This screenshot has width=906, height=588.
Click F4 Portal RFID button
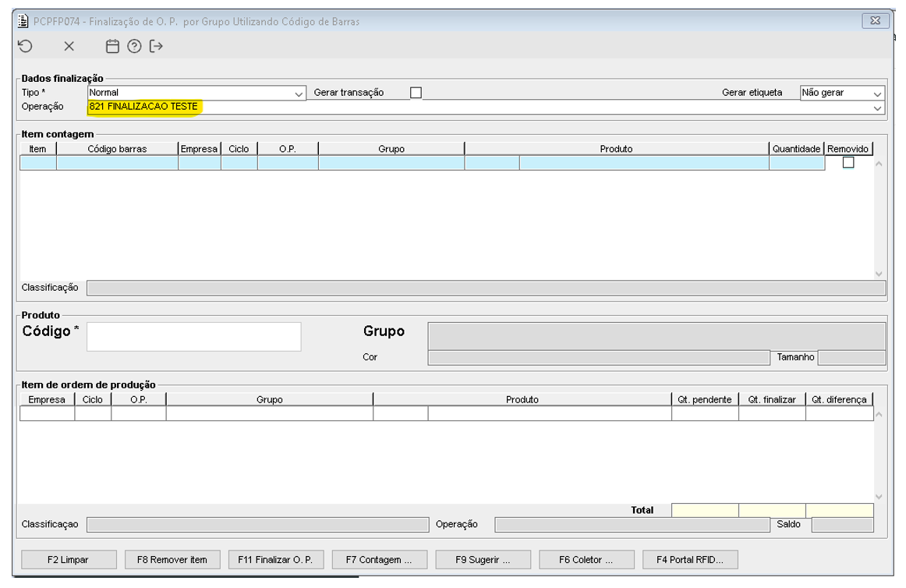tap(690, 560)
